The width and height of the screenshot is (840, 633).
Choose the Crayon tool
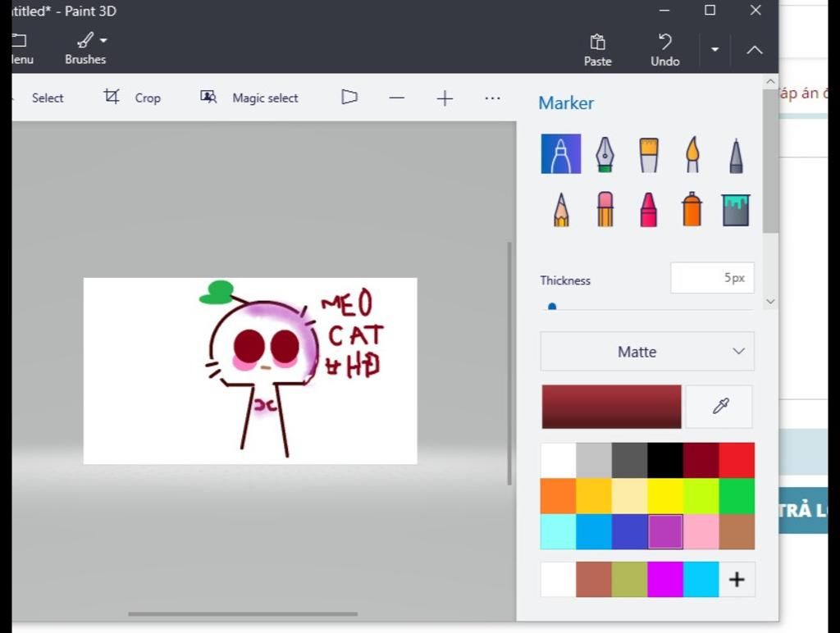648,210
